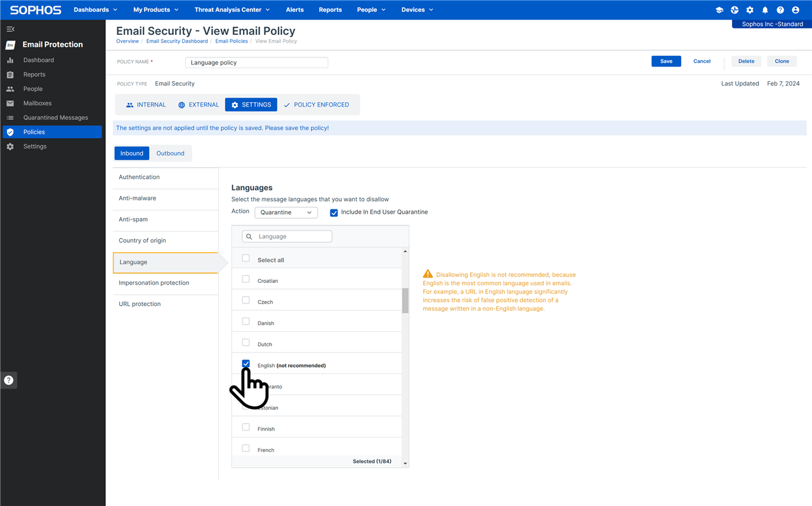Check the Select all checkbox
Viewport: 812px width, 506px height.
246,258
